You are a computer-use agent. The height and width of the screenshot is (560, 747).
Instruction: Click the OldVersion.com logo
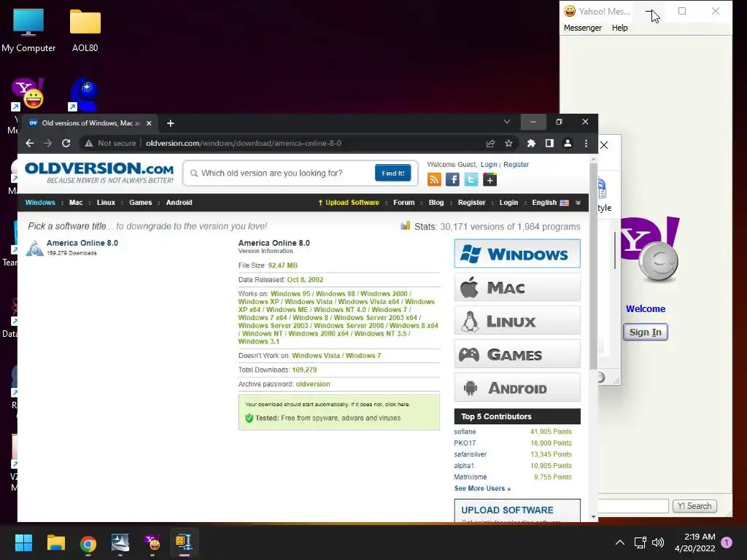coord(99,173)
